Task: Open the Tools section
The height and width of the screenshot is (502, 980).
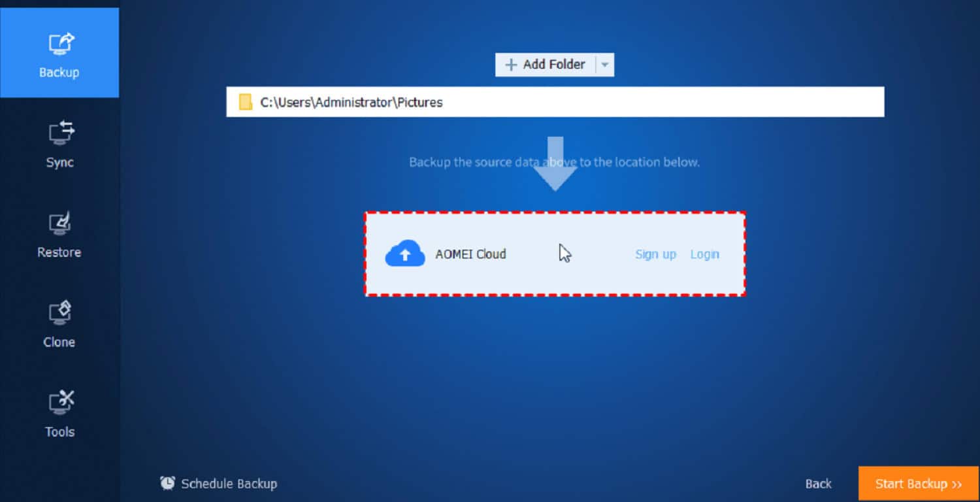Action: point(59,412)
